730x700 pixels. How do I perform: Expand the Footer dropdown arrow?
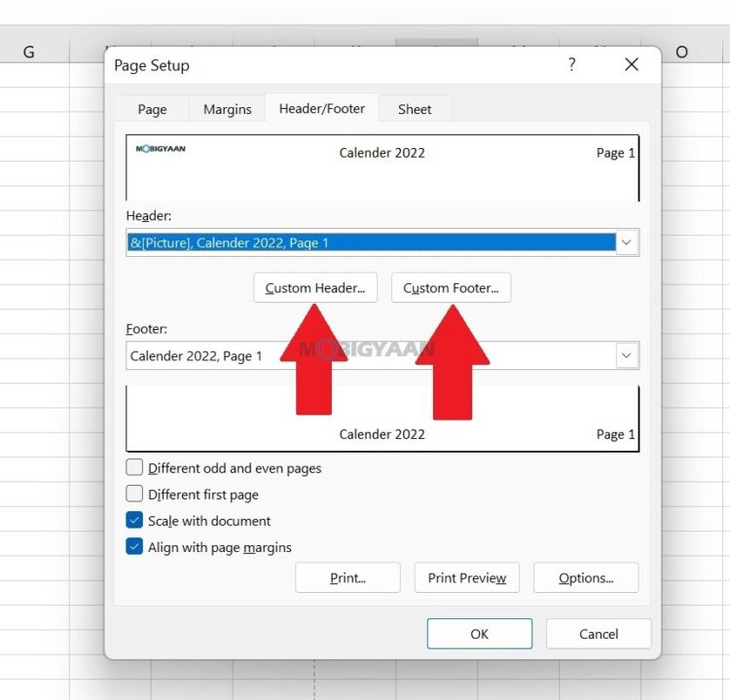pyautogui.click(x=627, y=355)
